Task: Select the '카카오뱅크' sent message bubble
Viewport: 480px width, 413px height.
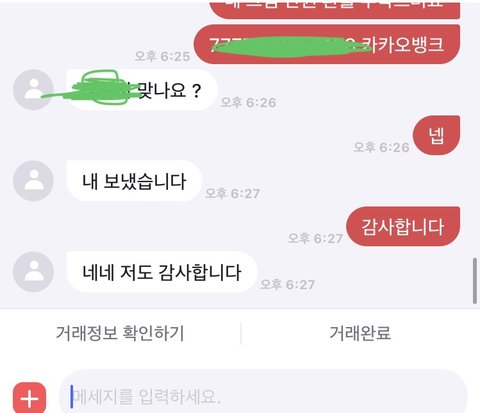Action: (327, 44)
